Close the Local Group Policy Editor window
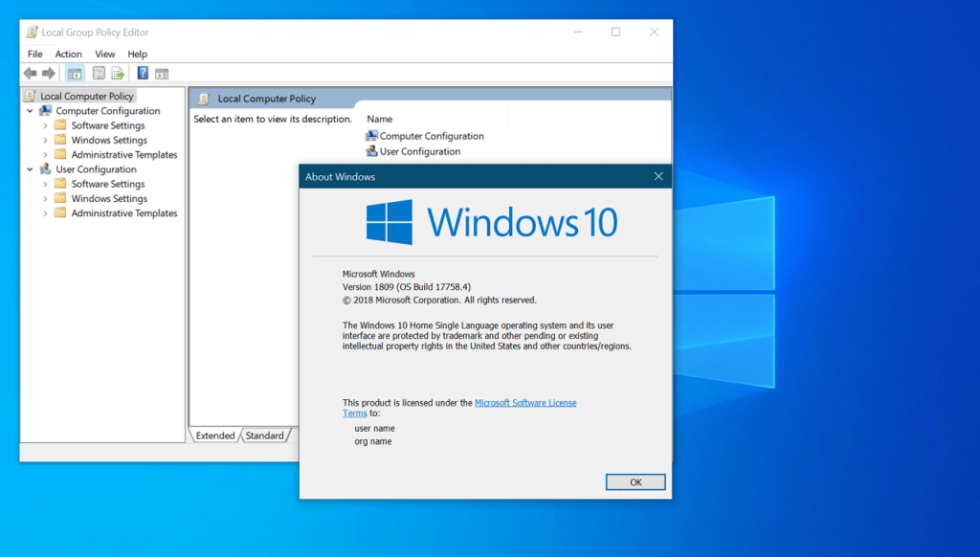The width and height of the screenshot is (980, 557). (x=654, y=32)
